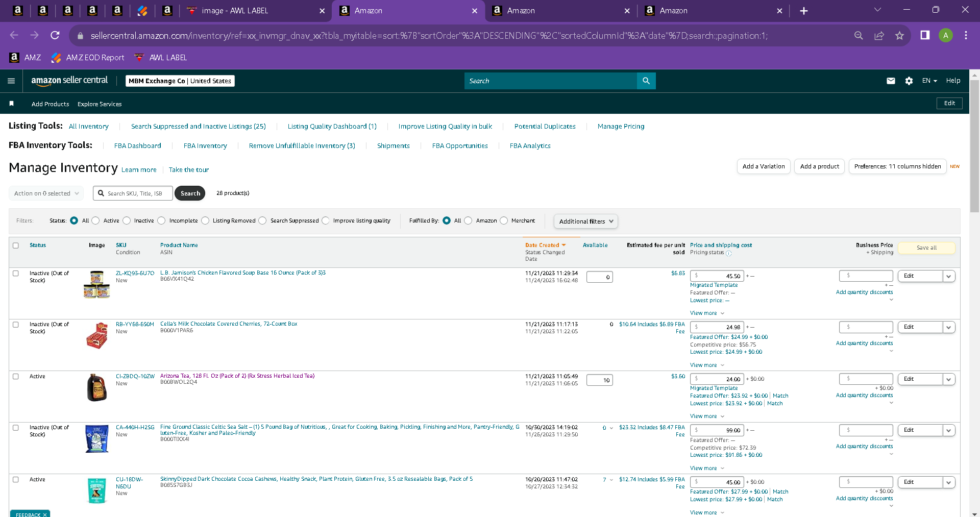980x517 pixels.
Task: Open the browser zoom magnifier icon
Action: 859,35
